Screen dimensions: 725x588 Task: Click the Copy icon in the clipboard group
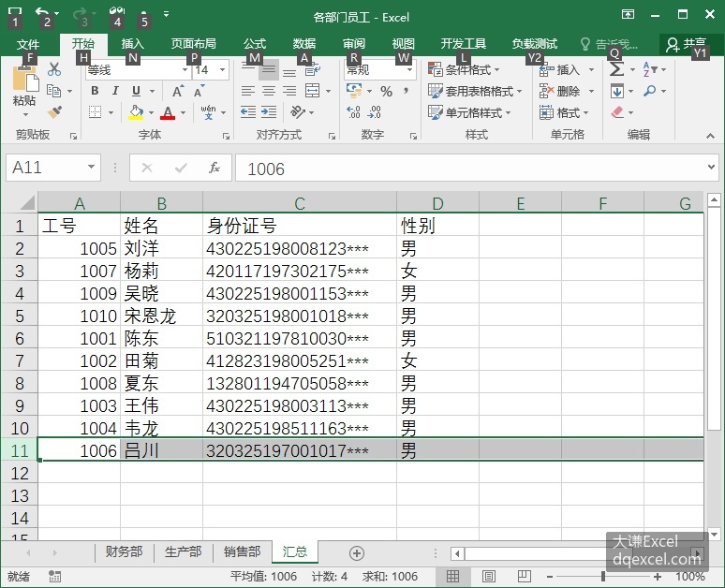pos(54,91)
